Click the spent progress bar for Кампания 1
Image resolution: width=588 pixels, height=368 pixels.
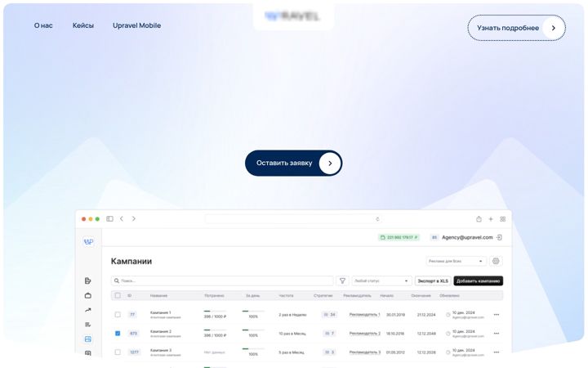point(215,311)
